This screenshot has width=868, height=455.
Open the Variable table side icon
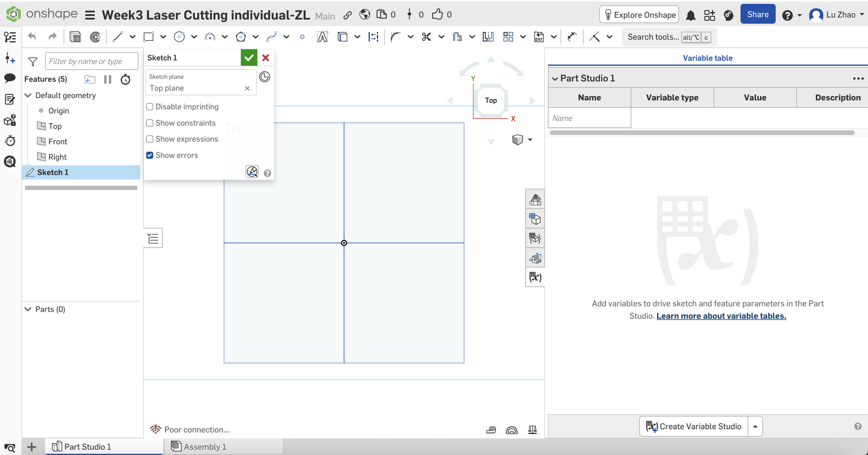[x=535, y=277]
